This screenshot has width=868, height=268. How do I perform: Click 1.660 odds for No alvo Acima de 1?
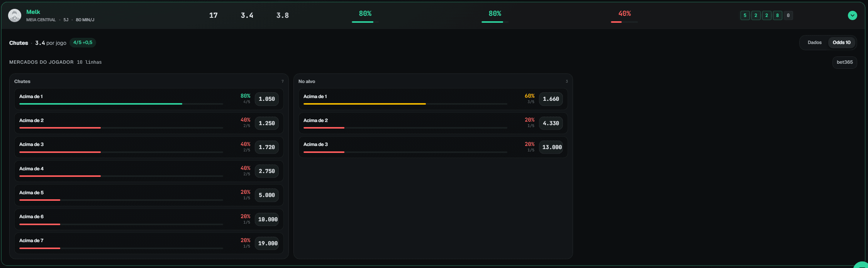click(x=551, y=99)
